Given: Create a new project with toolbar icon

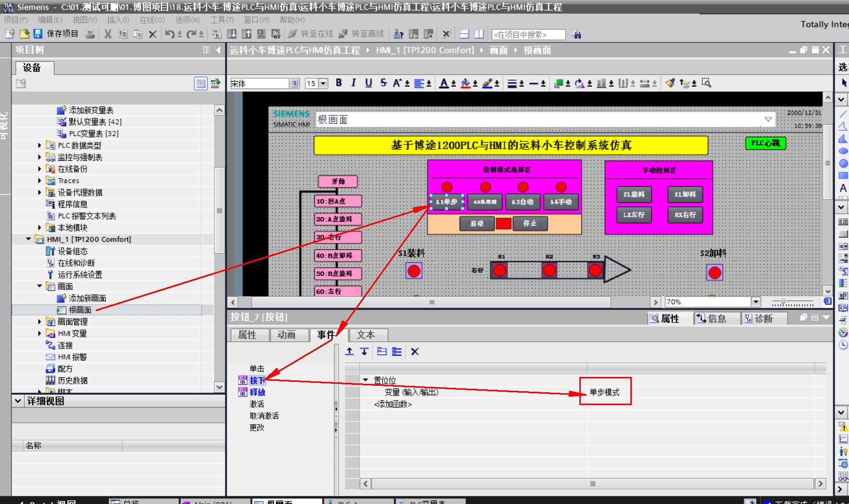Looking at the screenshot, I should [10, 34].
